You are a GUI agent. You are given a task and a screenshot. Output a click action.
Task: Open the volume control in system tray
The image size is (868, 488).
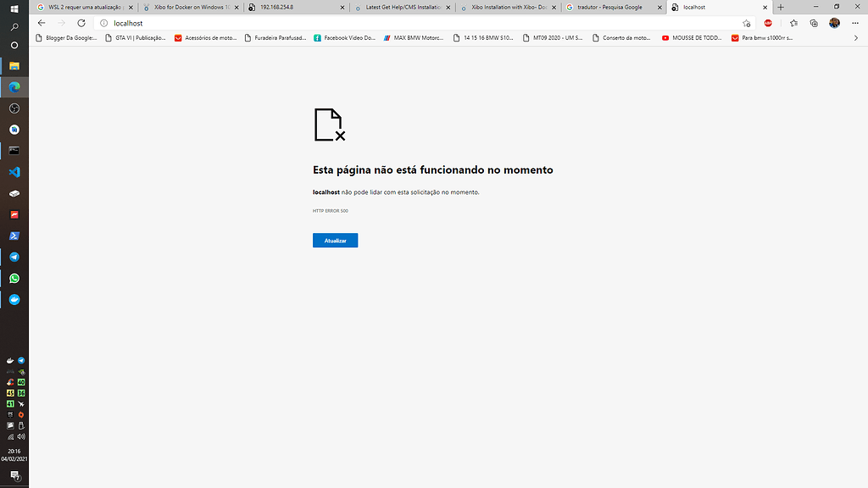coord(21,436)
